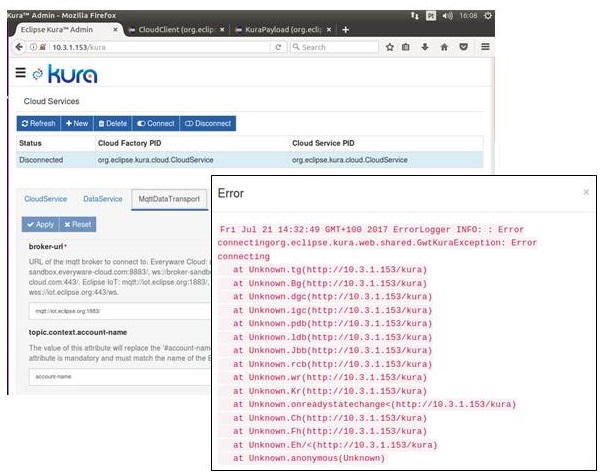This screenshot has height=475, width=603.
Task: Open the Pocket icon in toolbar
Action: (464, 47)
